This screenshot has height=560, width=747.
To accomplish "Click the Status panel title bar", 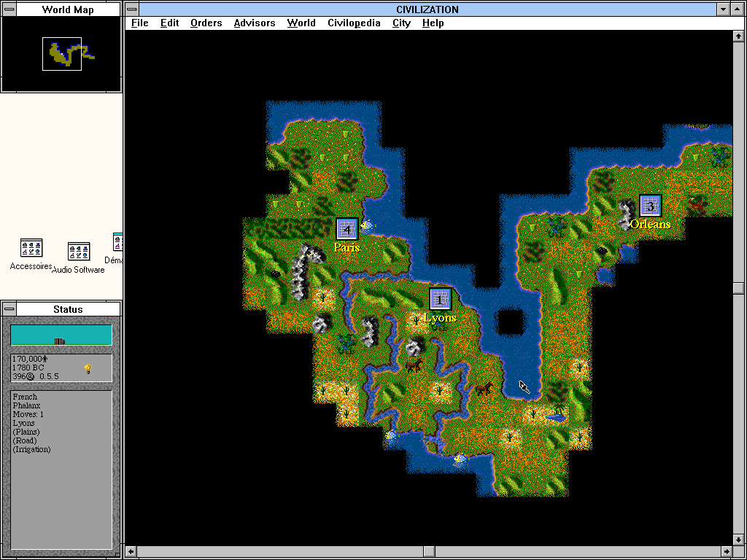I will point(68,309).
